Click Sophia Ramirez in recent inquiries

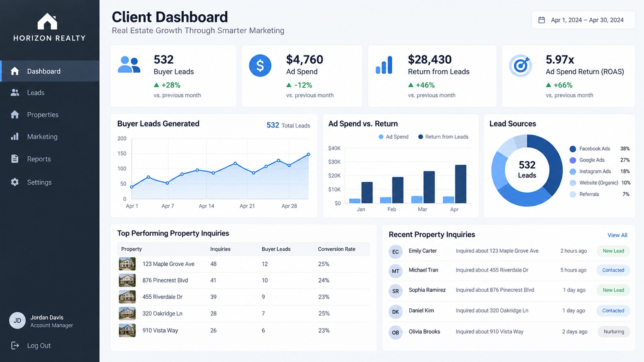tap(427, 290)
